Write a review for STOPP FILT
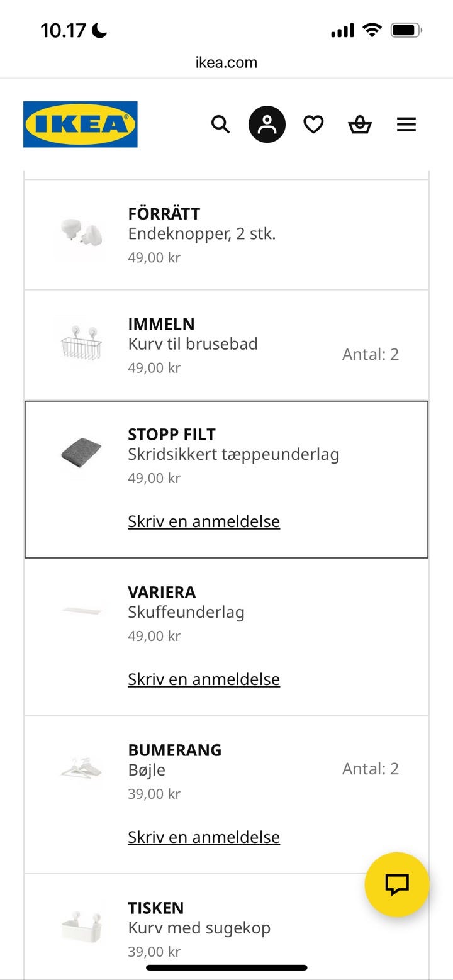The width and height of the screenshot is (453, 980). [x=204, y=521]
